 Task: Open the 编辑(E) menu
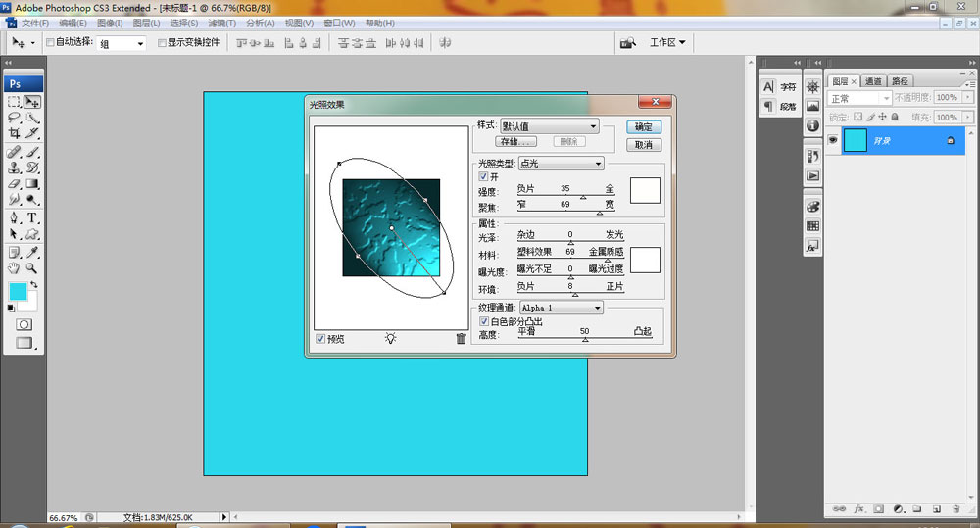[73, 24]
